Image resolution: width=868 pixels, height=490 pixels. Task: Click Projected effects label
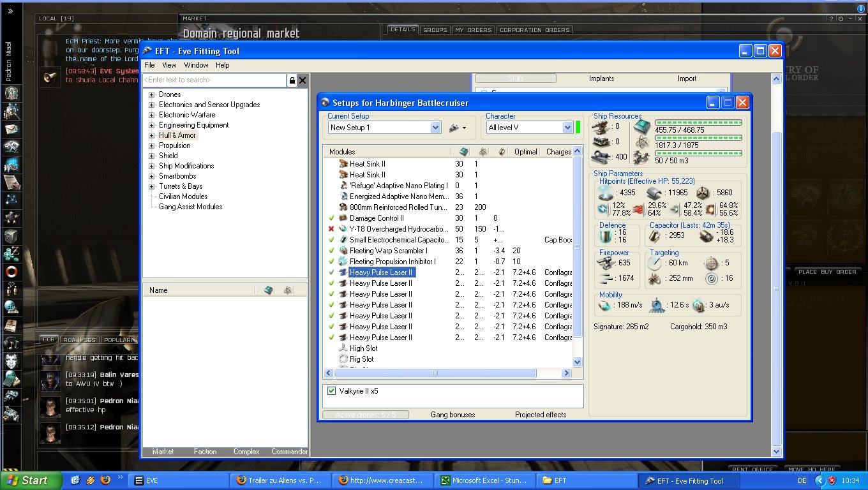tap(541, 415)
